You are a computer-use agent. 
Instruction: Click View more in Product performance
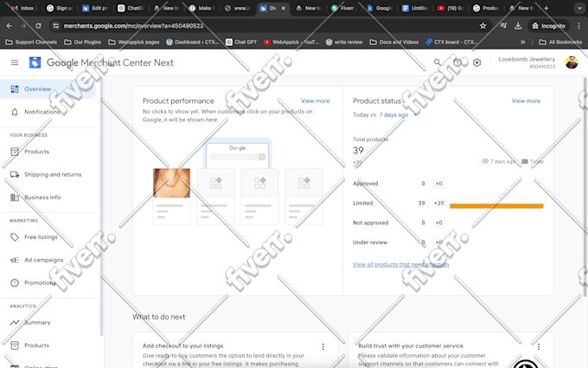coord(315,100)
